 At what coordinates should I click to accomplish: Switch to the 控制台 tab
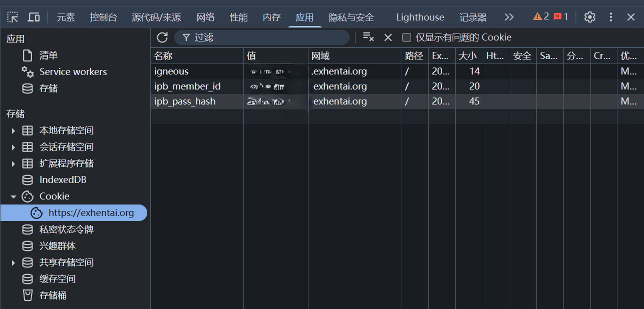tap(103, 17)
